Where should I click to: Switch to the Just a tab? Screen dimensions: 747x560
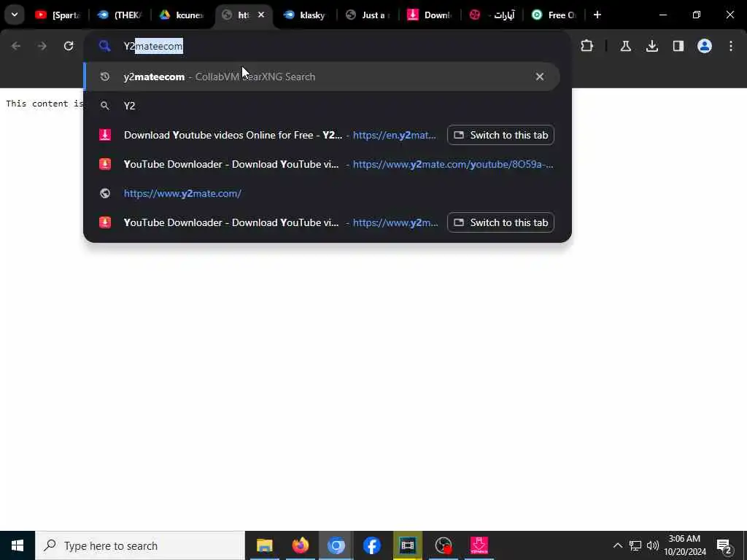click(368, 15)
